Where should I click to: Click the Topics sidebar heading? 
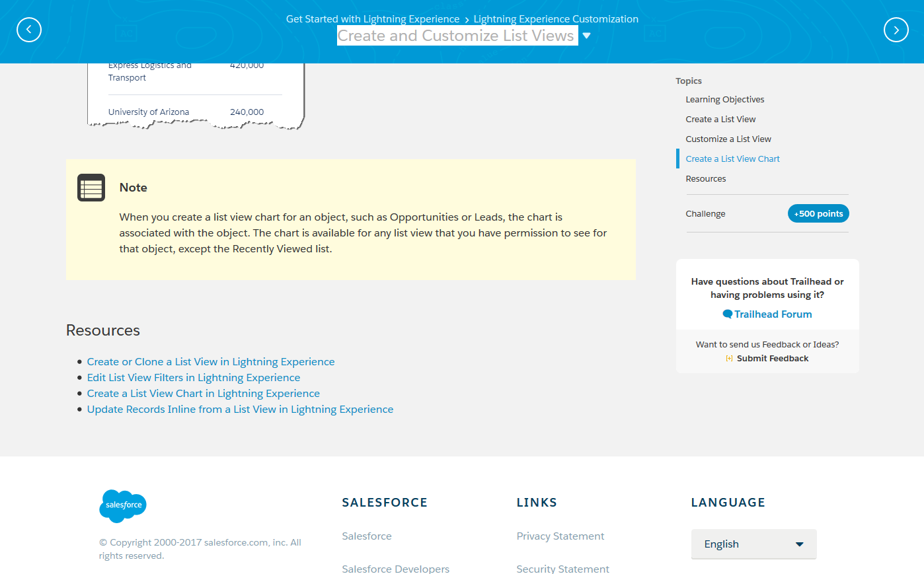[689, 81]
